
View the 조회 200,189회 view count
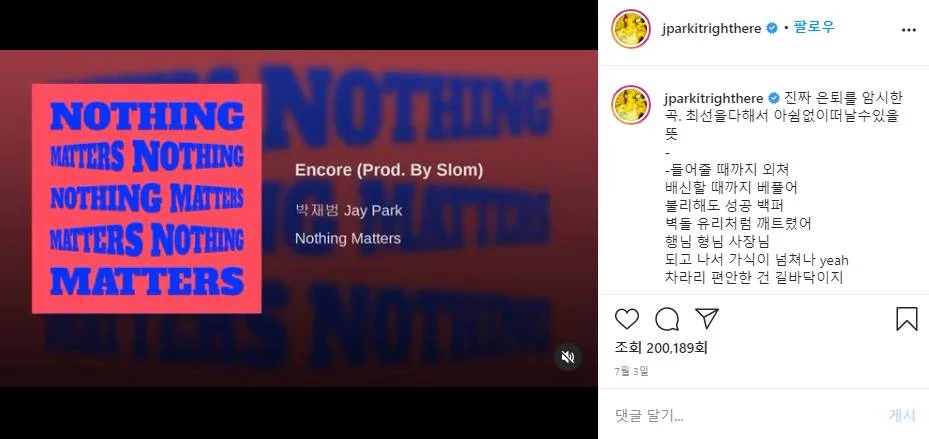click(661, 348)
